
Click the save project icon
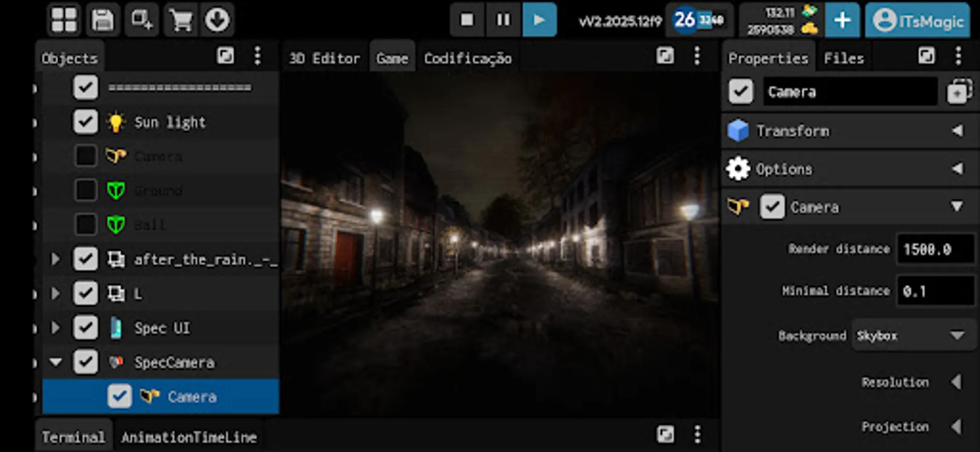(x=103, y=20)
